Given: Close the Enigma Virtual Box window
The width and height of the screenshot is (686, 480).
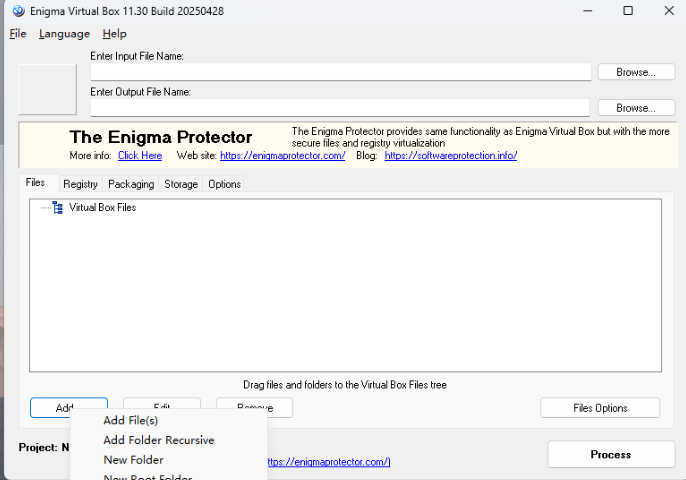Looking at the screenshot, I should pos(669,11).
